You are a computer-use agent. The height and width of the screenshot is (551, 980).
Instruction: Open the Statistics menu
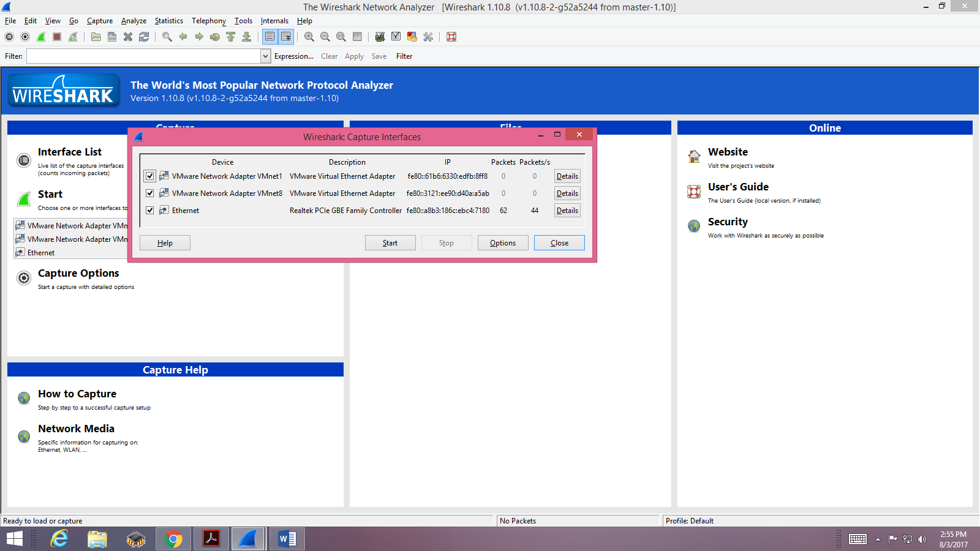[168, 21]
